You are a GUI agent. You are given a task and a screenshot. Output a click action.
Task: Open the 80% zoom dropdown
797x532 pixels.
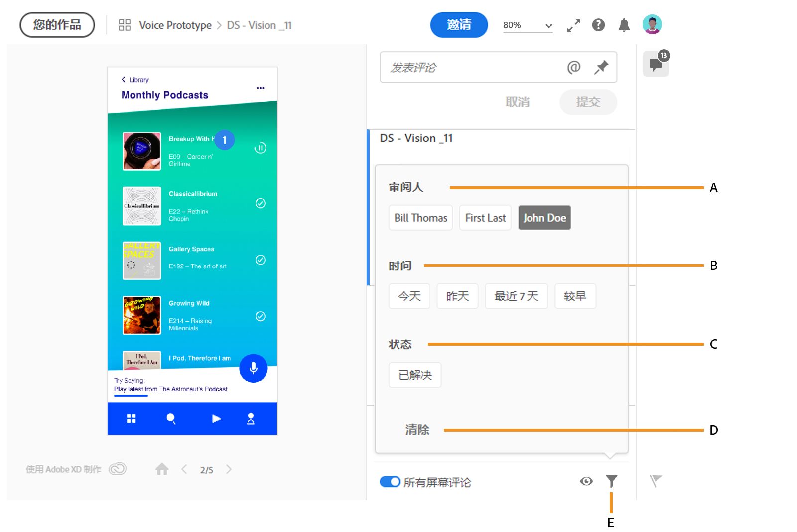(x=528, y=25)
